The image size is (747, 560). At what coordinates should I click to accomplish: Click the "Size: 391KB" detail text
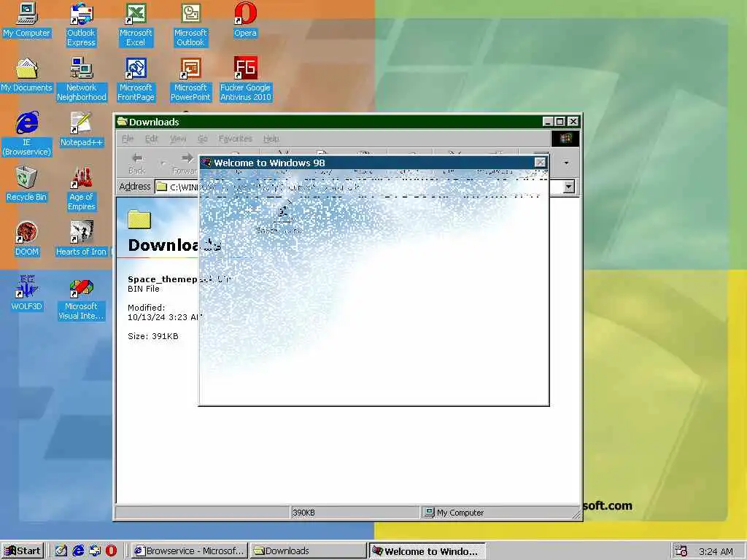click(x=153, y=336)
